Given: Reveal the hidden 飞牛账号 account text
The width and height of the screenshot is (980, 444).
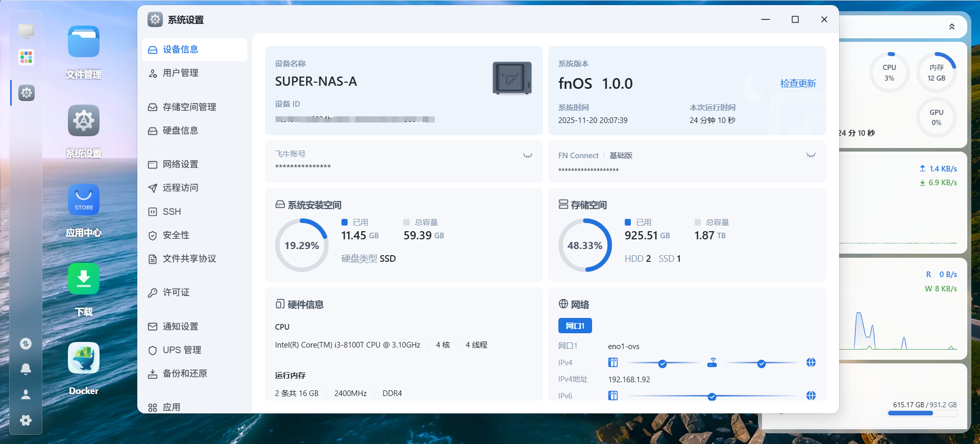Looking at the screenshot, I should pos(528,156).
